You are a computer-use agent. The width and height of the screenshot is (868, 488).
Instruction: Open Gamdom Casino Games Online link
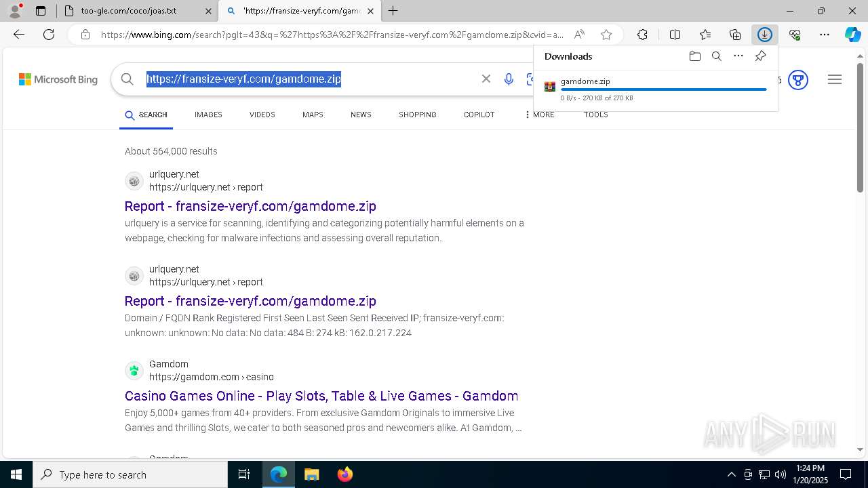[321, 396]
